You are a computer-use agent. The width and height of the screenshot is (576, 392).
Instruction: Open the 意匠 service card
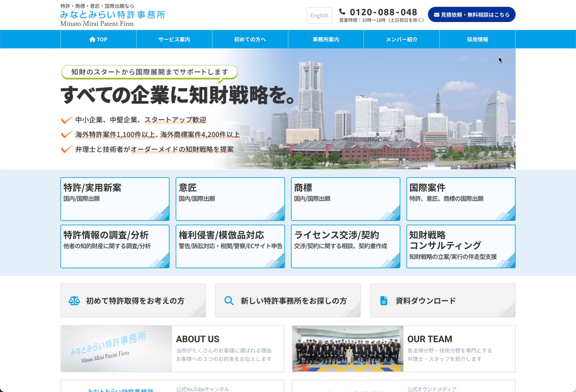click(x=230, y=199)
